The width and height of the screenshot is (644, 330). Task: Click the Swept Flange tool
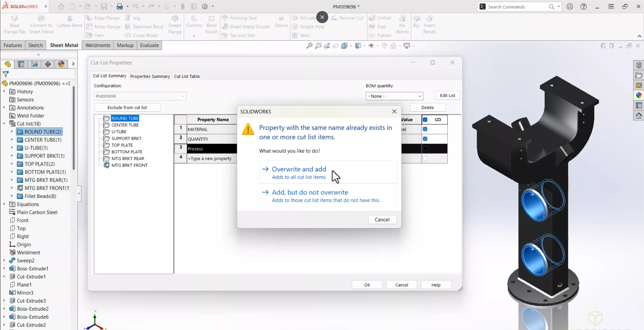pos(175,25)
